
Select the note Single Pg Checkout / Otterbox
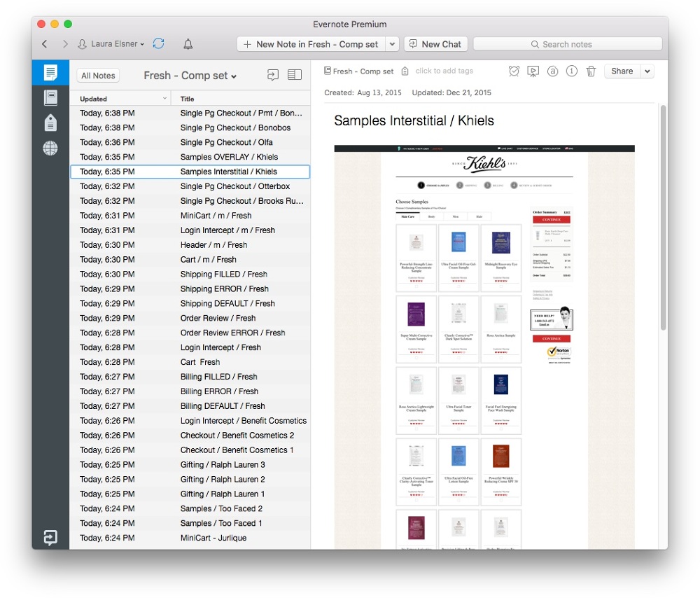[234, 186]
